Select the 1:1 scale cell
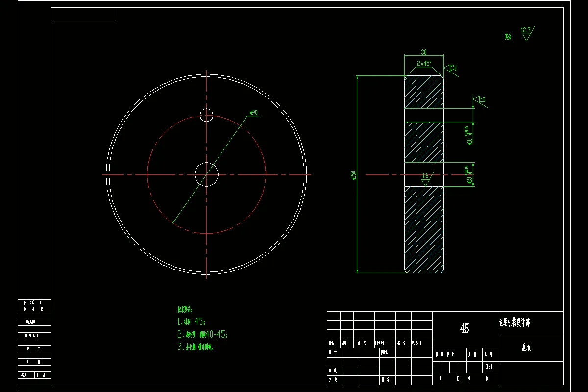This screenshot has height=392, width=588. pyautogui.click(x=489, y=367)
